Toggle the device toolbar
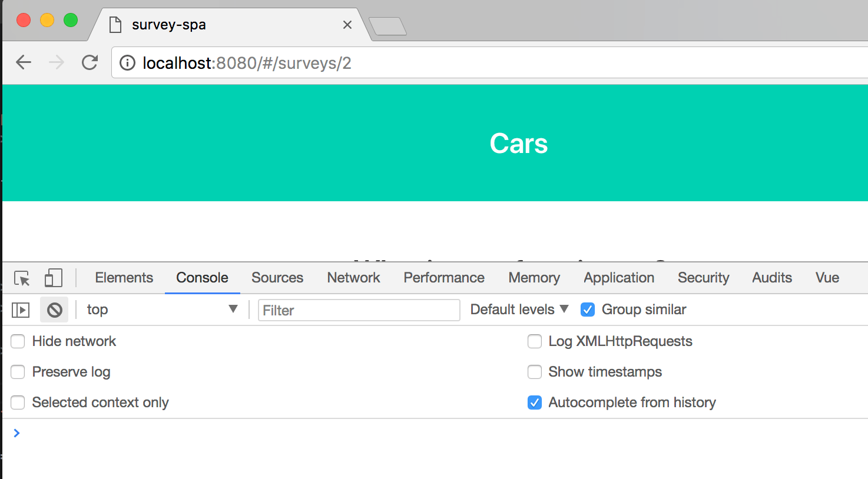 (53, 277)
